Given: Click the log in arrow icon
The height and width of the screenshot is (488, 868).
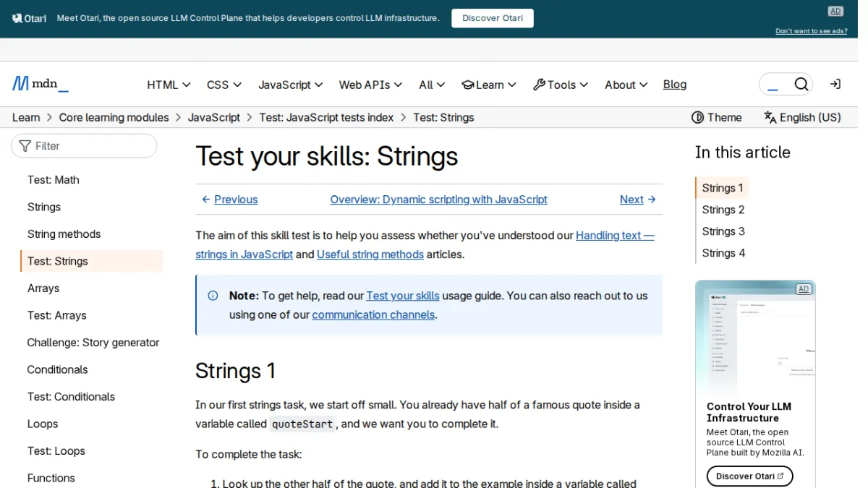Looking at the screenshot, I should pos(835,85).
